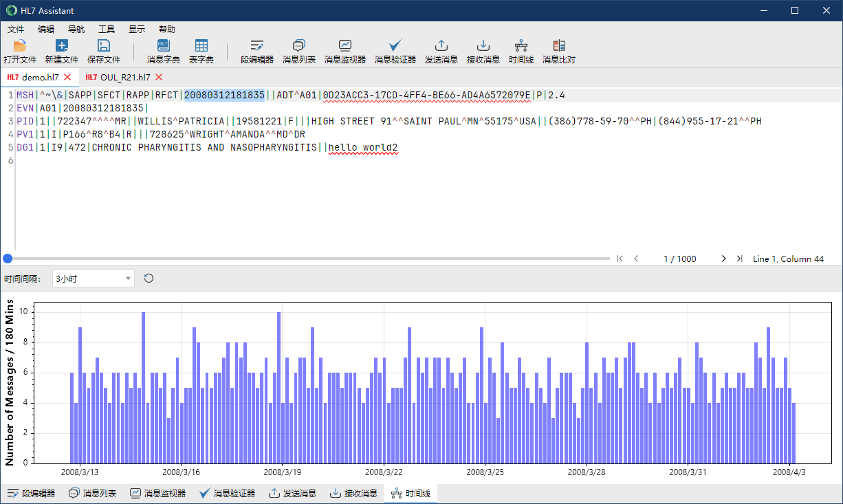Click the 2008/4/3 axis label on chart
Viewport: 843px width, 504px height.
[x=789, y=472]
